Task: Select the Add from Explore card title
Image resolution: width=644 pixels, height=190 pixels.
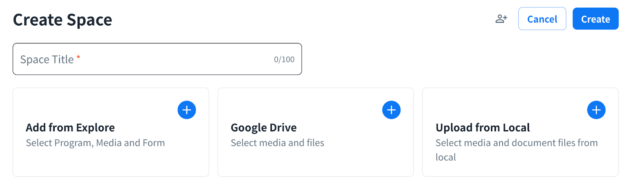Action: tap(70, 128)
